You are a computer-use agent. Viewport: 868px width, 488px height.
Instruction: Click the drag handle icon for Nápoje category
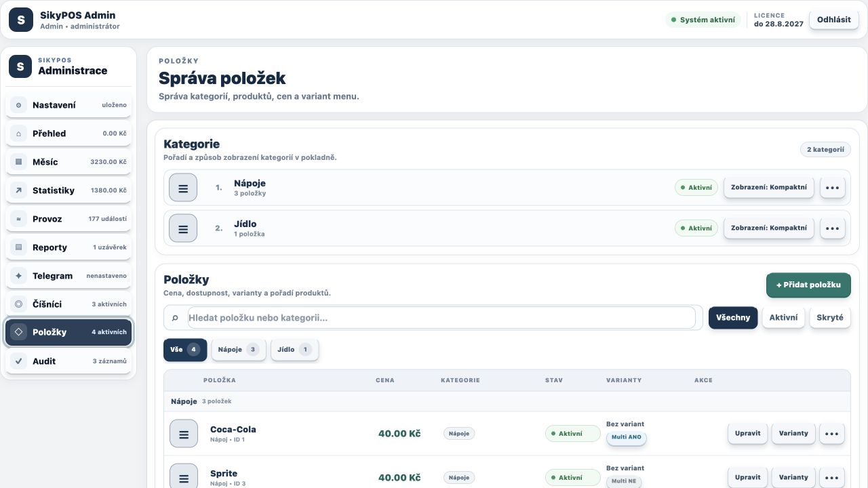click(183, 188)
